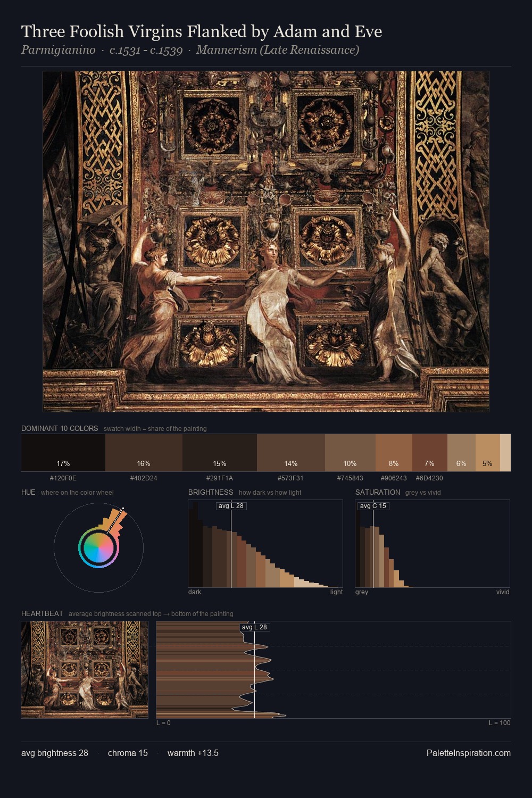This screenshot has width=532, height=798.
Task: Click the warmth +13.5 footer stat
Action: tap(193, 753)
